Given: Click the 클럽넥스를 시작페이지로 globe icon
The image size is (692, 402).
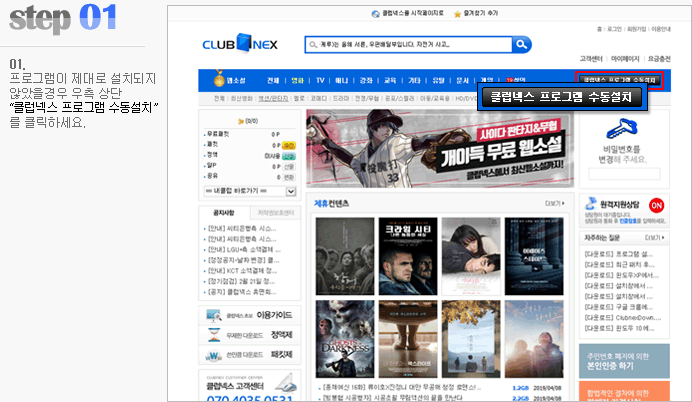Looking at the screenshot, I should (376, 14).
